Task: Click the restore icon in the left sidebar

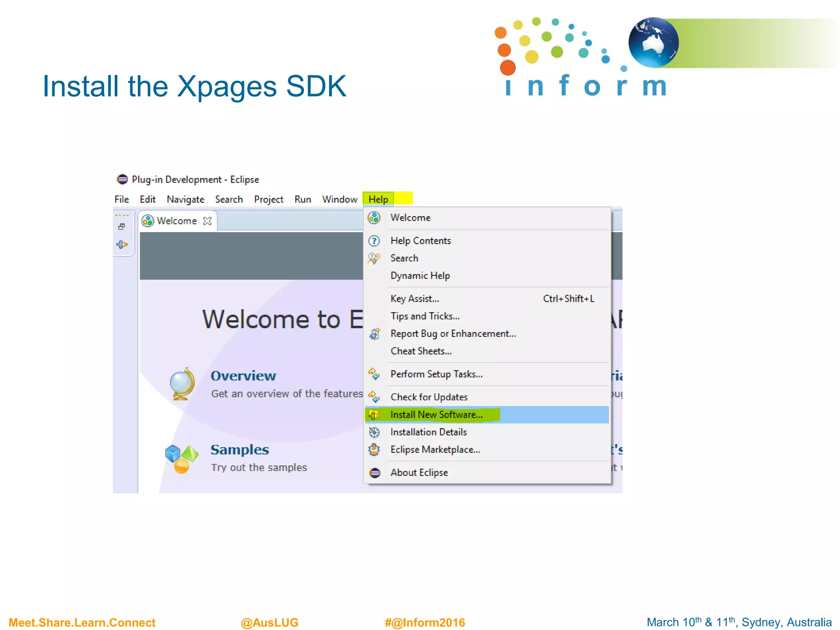Action: [121, 226]
